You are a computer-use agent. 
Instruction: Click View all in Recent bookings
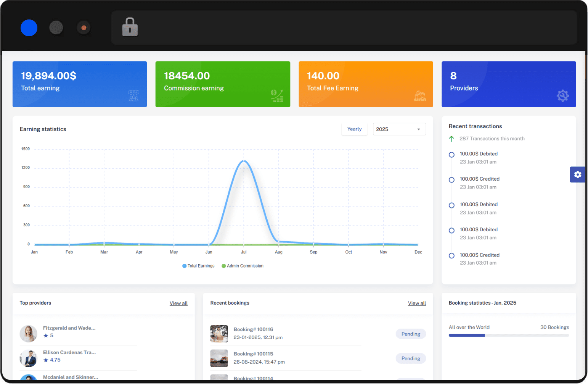[x=416, y=303]
